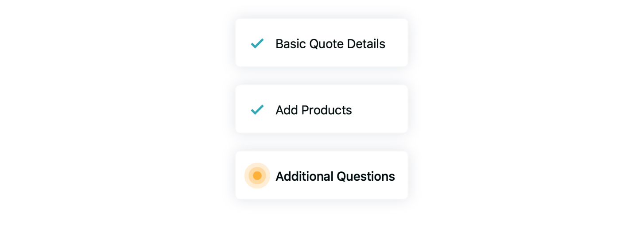Click the completion tick on the first step
The width and height of the screenshot is (644, 225).
[257, 43]
